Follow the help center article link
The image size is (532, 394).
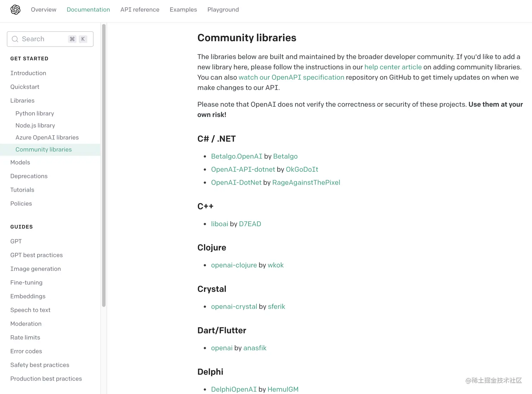[x=393, y=67]
